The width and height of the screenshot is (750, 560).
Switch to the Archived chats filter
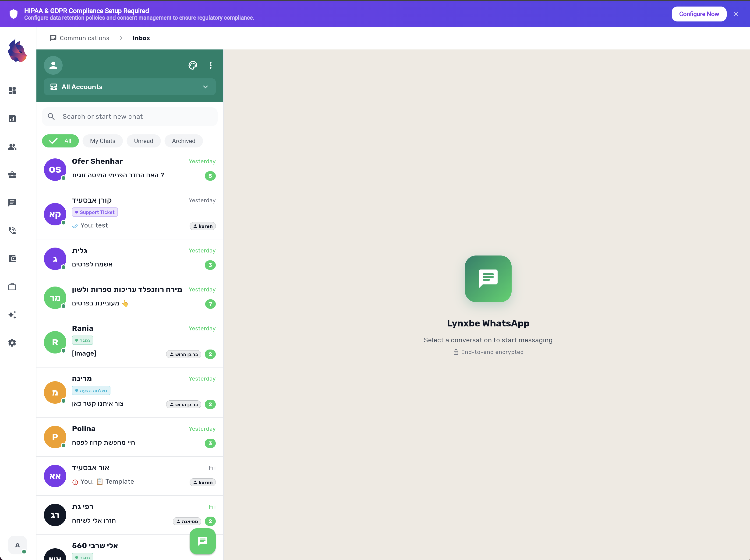[x=183, y=141]
